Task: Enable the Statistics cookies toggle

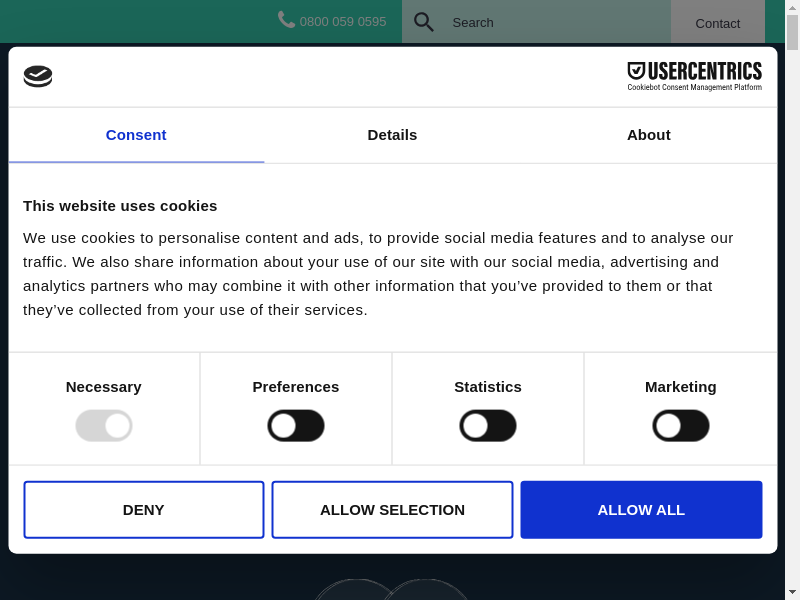Action: point(488,426)
